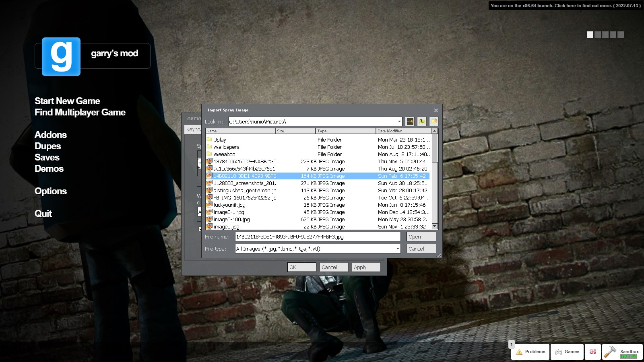Open the Dupes menu

pyautogui.click(x=48, y=146)
